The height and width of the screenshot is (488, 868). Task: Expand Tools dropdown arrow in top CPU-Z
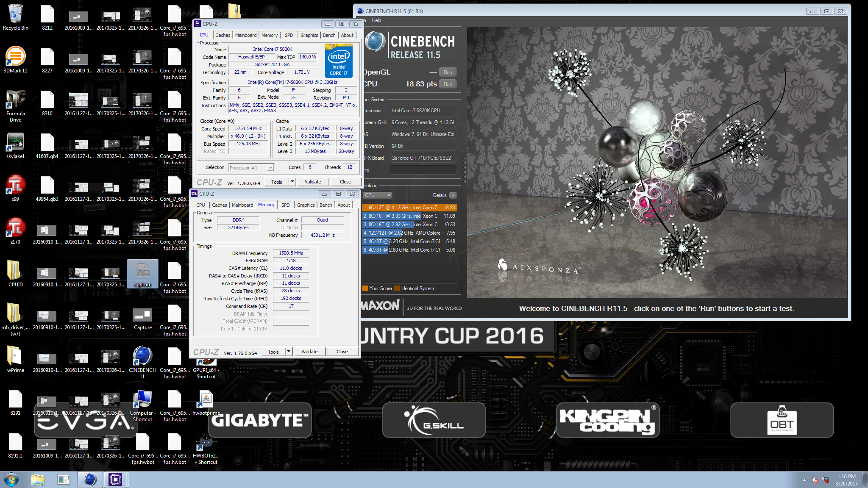292,182
